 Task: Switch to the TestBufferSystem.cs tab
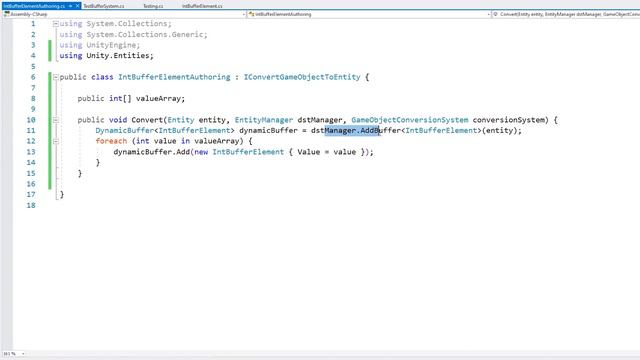(x=104, y=6)
